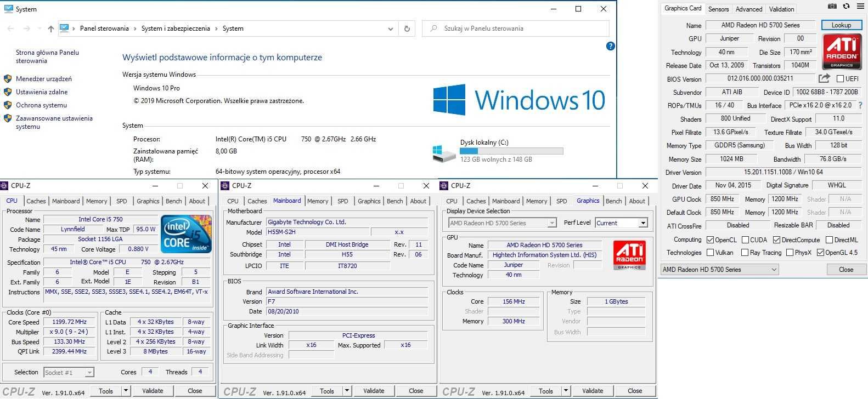Viewport: 868px width, 399px height.
Task: Expand Tools arrow in CPU-Z CPU window
Action: click(x=126, y=391)
